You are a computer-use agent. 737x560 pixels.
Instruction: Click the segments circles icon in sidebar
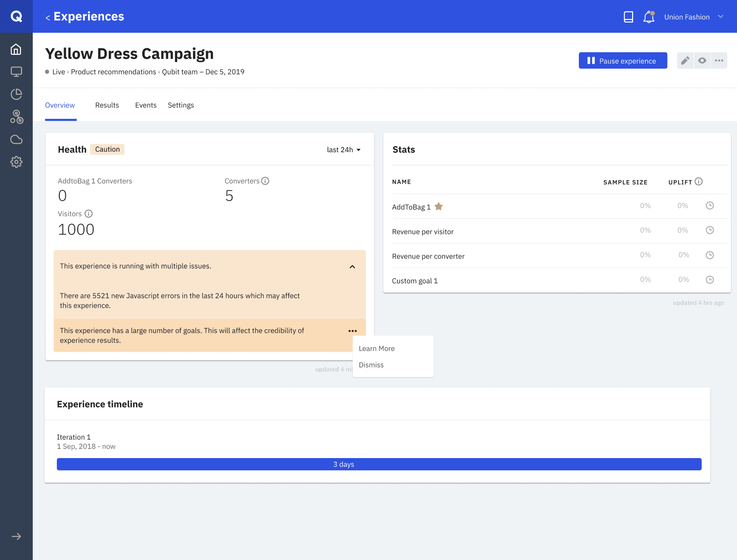click(16, 117)
